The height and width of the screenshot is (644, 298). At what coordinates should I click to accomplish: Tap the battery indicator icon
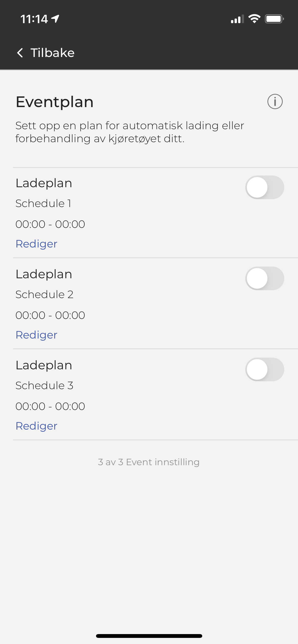coord(274,19)
